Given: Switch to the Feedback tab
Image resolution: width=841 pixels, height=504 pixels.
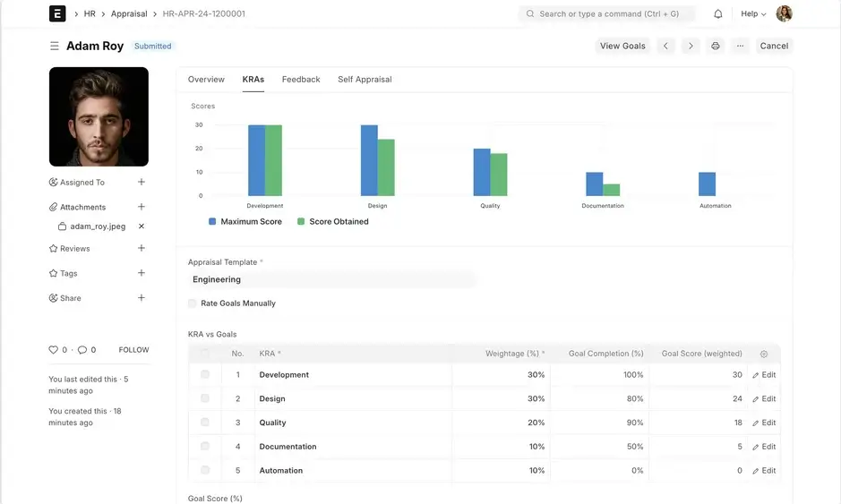Looking at the screenshot, I should pyautogui.click(x=301, y=80).
